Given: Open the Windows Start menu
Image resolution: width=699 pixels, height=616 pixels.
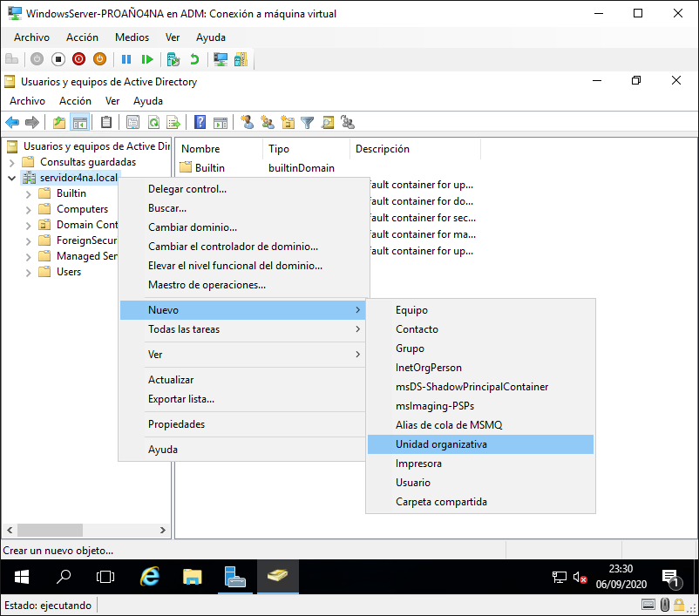Looking at the screenshot, I should click(x=22, y=577).
